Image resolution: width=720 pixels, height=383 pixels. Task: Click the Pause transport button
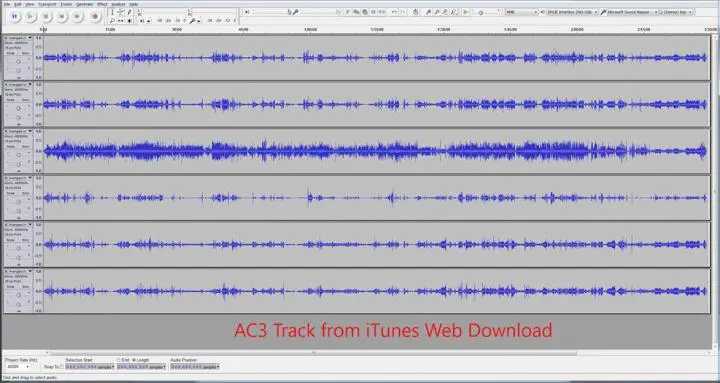tap(15, 16)
